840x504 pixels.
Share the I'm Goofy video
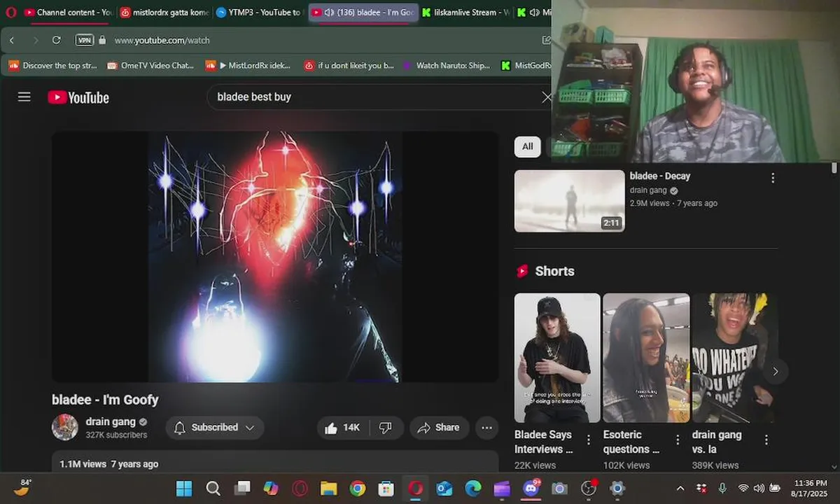coord(439,428)
